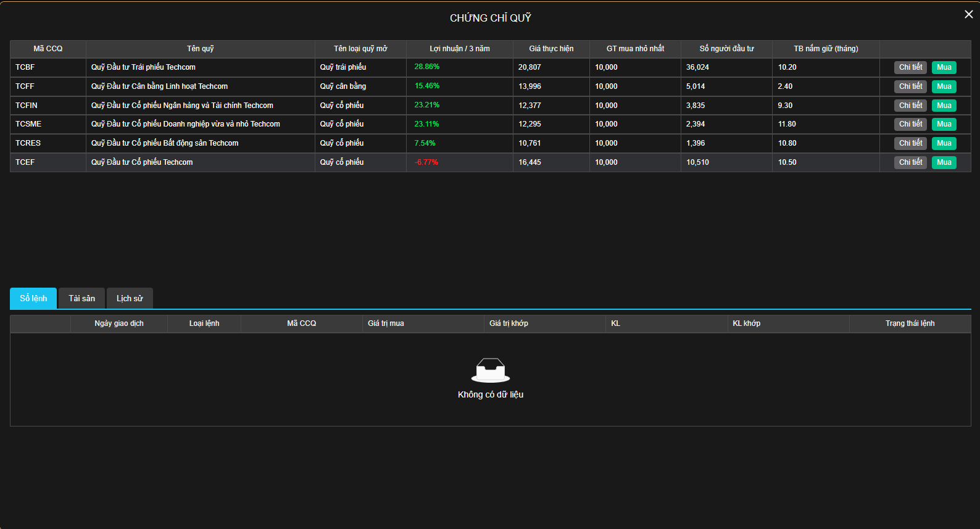The height and width of the screenshot is (529, 980).
Task: Click the 15.46% profit value
Action: 427,86
